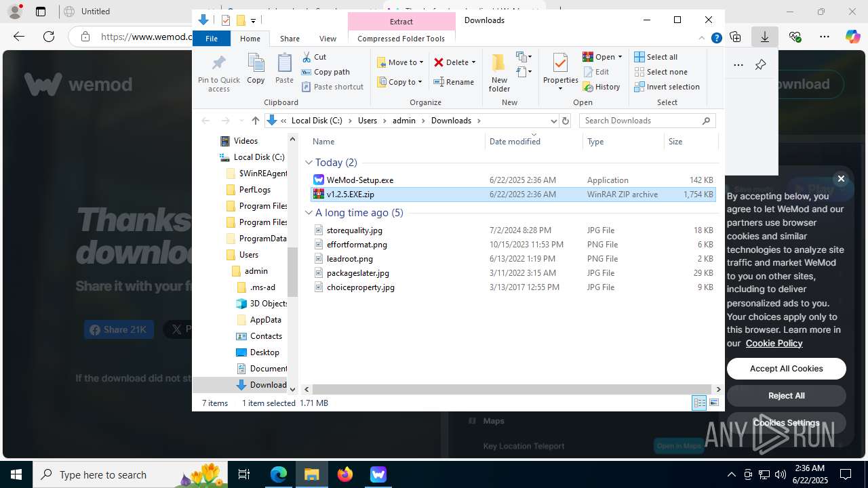This screenshot has width=868, height=488.
Task: Click Select none in ribbon
Action: [x=660, y=72]
